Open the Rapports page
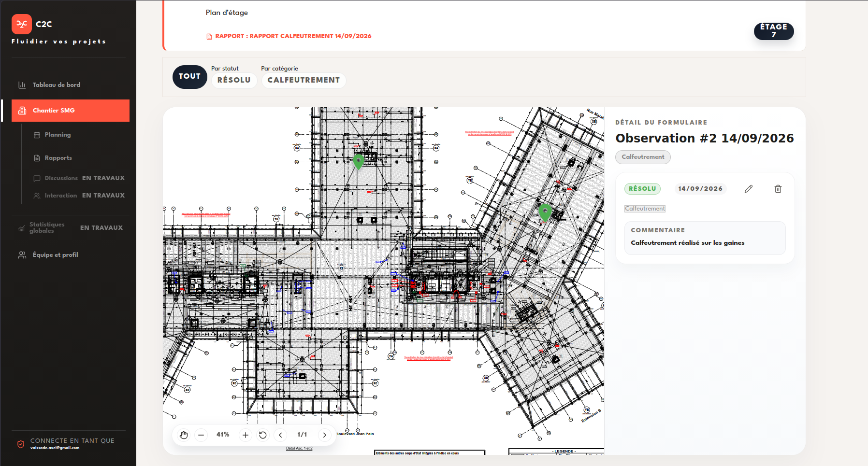868x466 pixels. [x=58, y=158]
